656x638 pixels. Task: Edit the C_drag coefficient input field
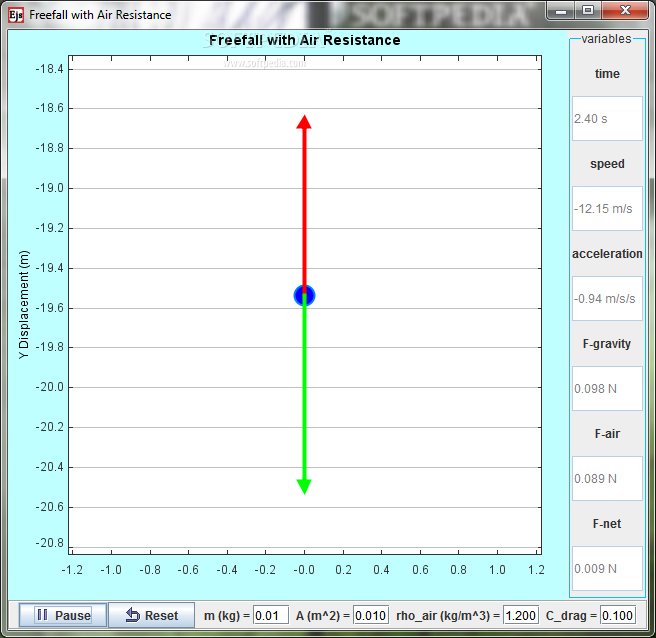(x=618, y=615)
